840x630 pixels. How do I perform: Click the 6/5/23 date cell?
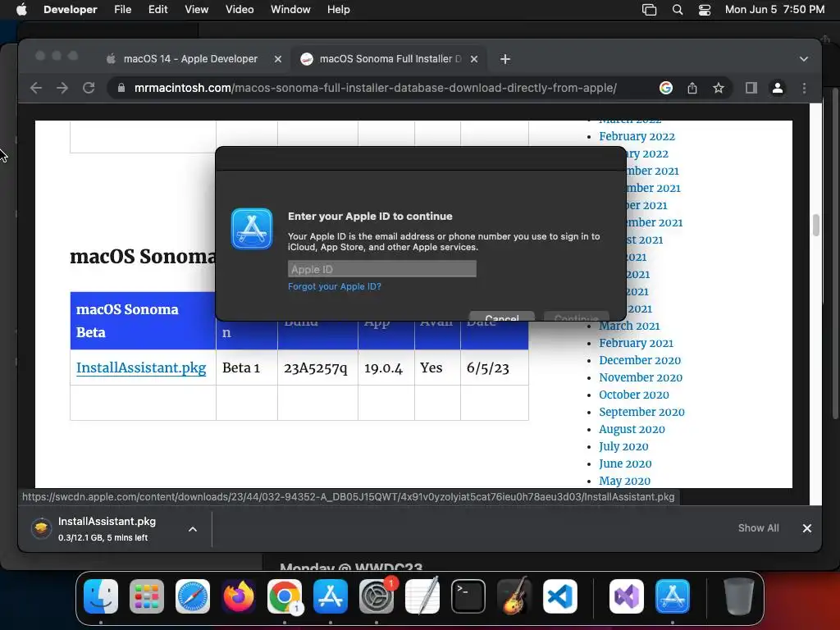[x=495, y=368]
